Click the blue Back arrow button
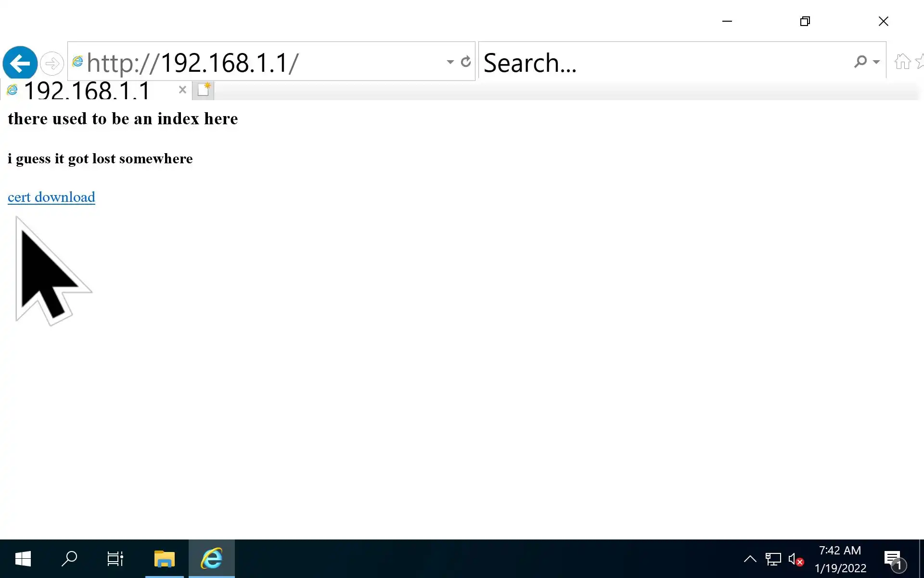 click(20, 63)
